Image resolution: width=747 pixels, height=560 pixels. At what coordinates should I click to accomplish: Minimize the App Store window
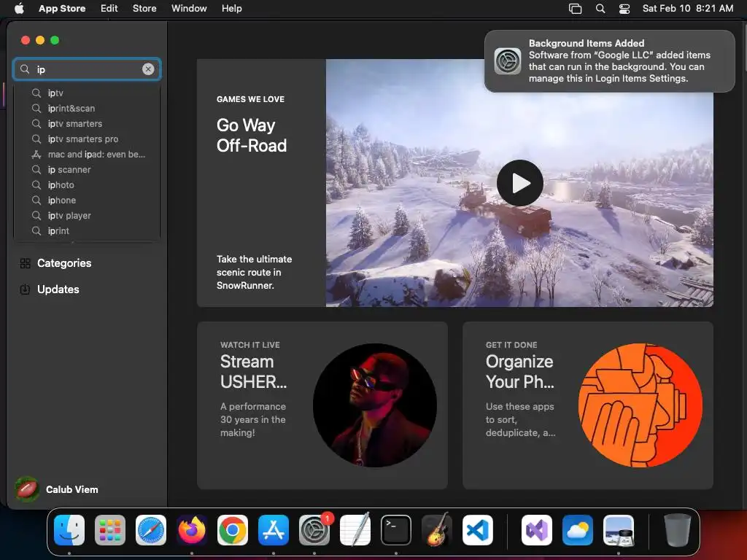pyautogui.click(x=40, y=40)
